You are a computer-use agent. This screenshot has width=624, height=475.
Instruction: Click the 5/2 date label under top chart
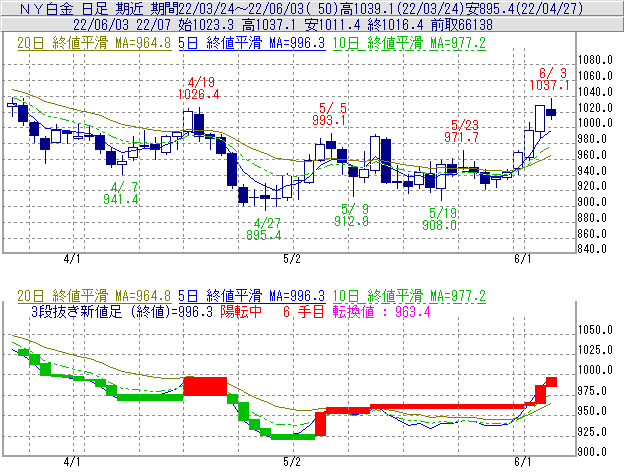tap(292, 259)
